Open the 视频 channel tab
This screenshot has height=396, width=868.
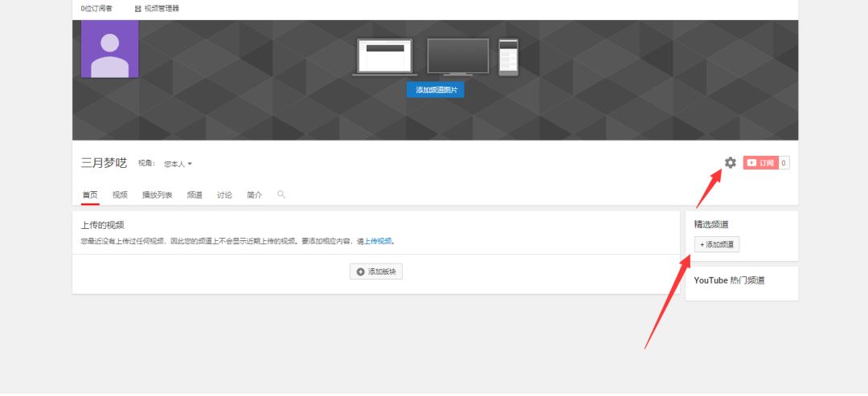120,194
